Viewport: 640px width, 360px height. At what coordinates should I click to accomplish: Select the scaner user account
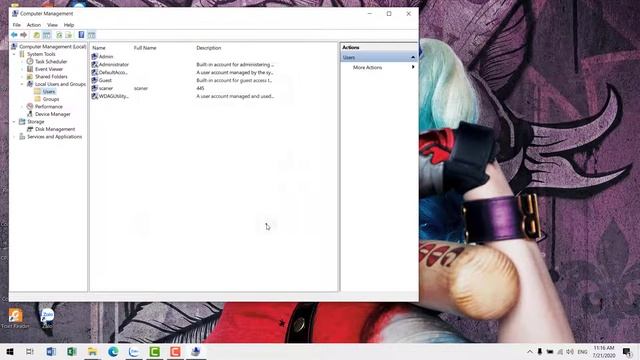pyautogui.click(x=106, y=88)
